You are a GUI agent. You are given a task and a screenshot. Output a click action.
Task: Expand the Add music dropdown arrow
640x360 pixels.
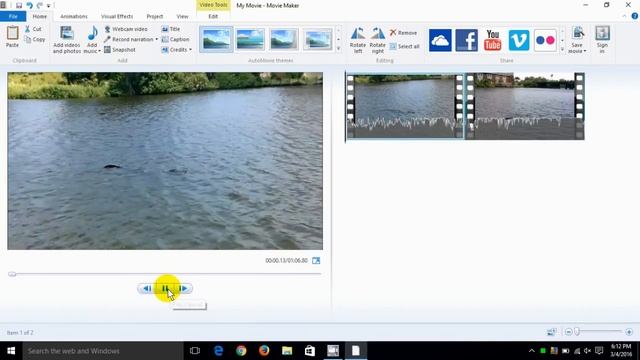click(99, 51)
